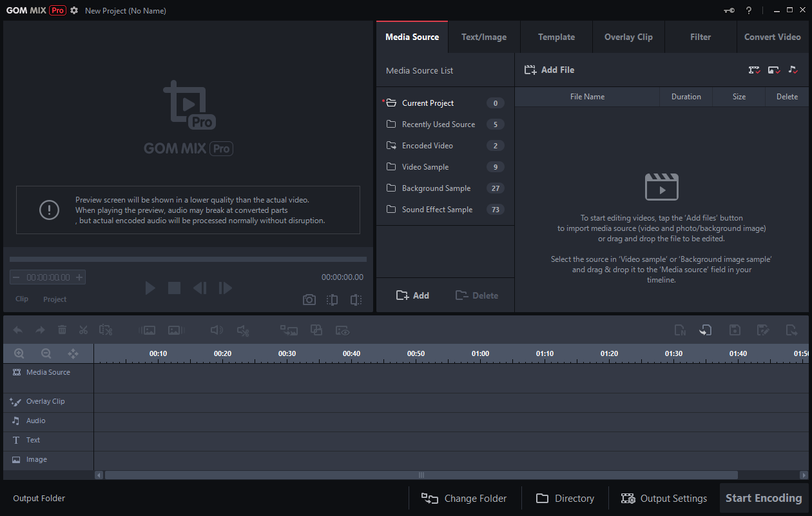Click the Start Encoding button
This screenshot has height=516, width=812.
click(x=763, y=498)
